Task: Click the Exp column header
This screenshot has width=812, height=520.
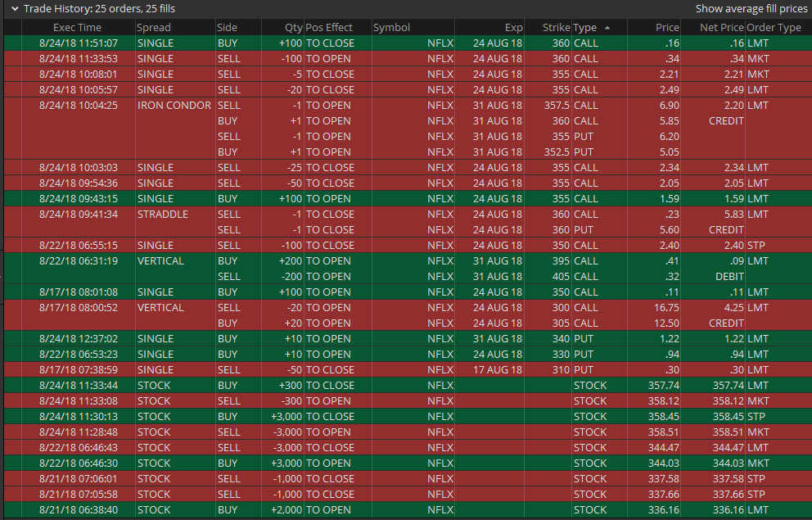Action: coord(513,28)
